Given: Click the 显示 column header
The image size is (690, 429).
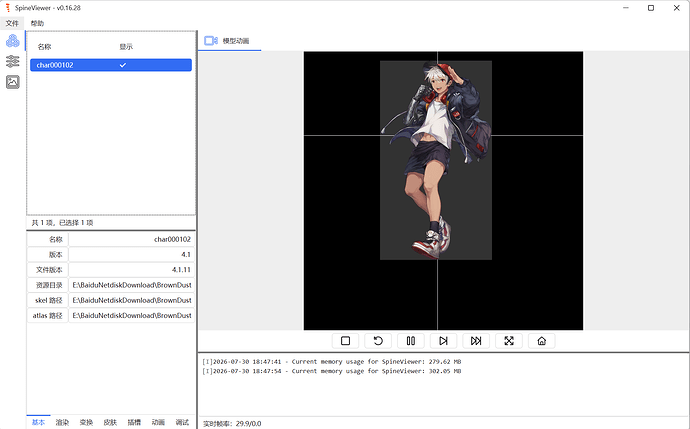Looking at the screenshot, I should click(126, 47).
